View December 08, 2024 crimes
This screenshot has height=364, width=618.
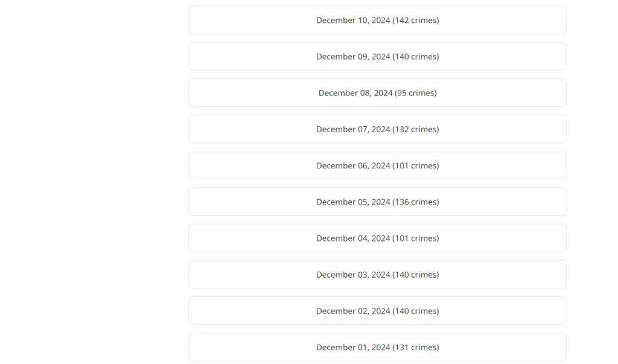pyautogui.click(x=377, y=93)
